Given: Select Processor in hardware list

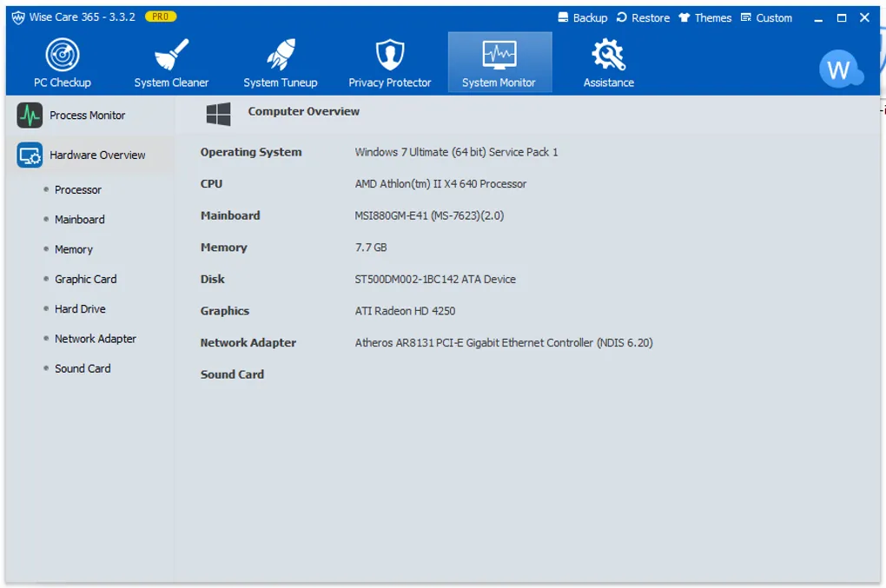Looking at the screenshot, I should pos(78,190).
